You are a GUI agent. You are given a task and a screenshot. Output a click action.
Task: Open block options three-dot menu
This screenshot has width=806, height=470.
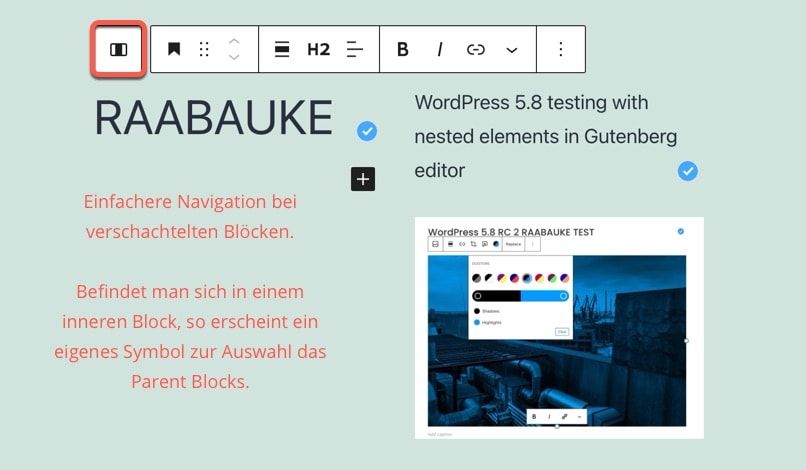[x=561, y=49]
